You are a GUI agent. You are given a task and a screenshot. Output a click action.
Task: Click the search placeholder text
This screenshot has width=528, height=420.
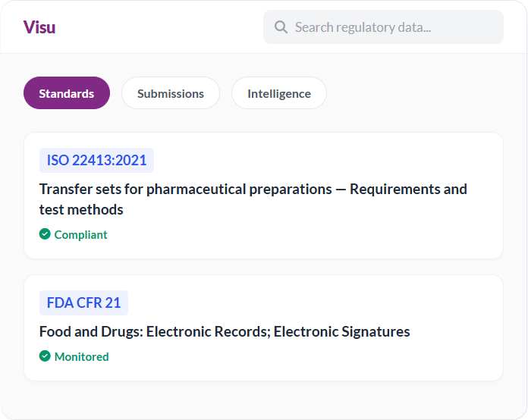pos(363,27)
